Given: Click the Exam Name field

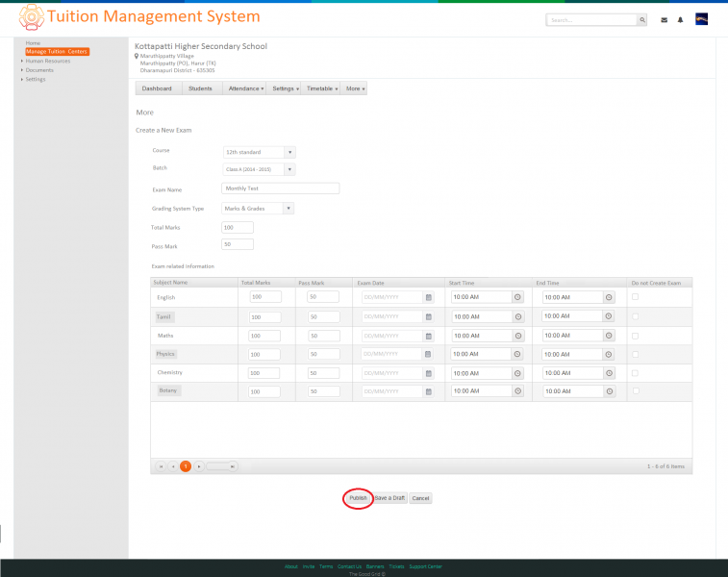Looking at the screenshot, I should [281, 188].
